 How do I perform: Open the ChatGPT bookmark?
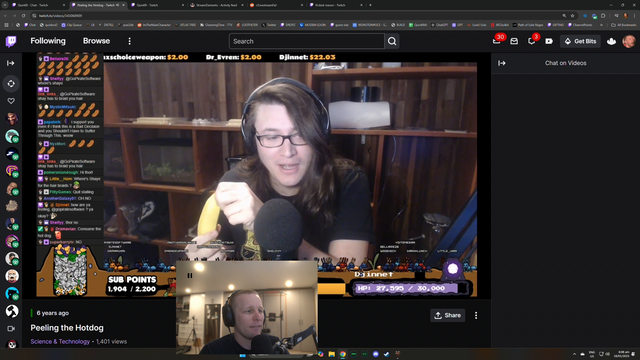439,25
